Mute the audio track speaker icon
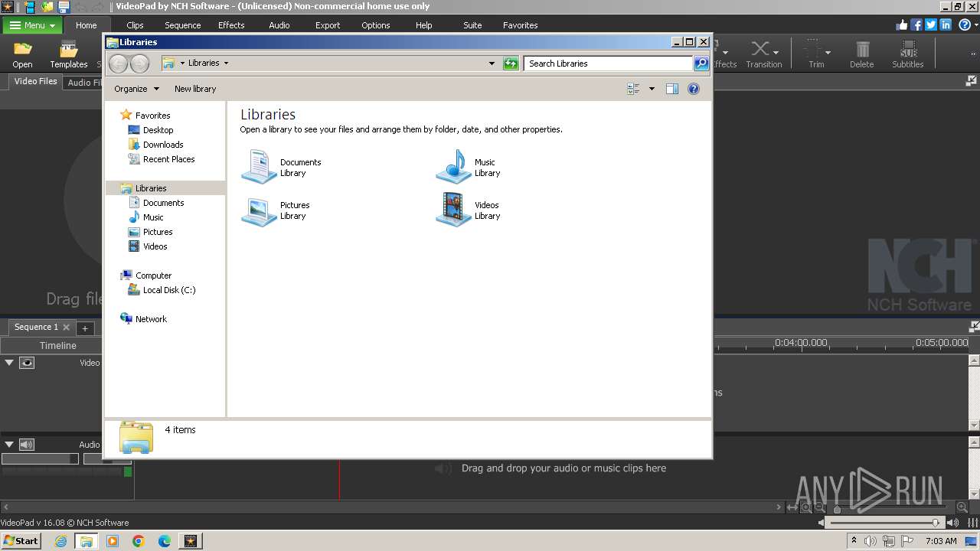 pyautogui.click(x=27, y=445)
